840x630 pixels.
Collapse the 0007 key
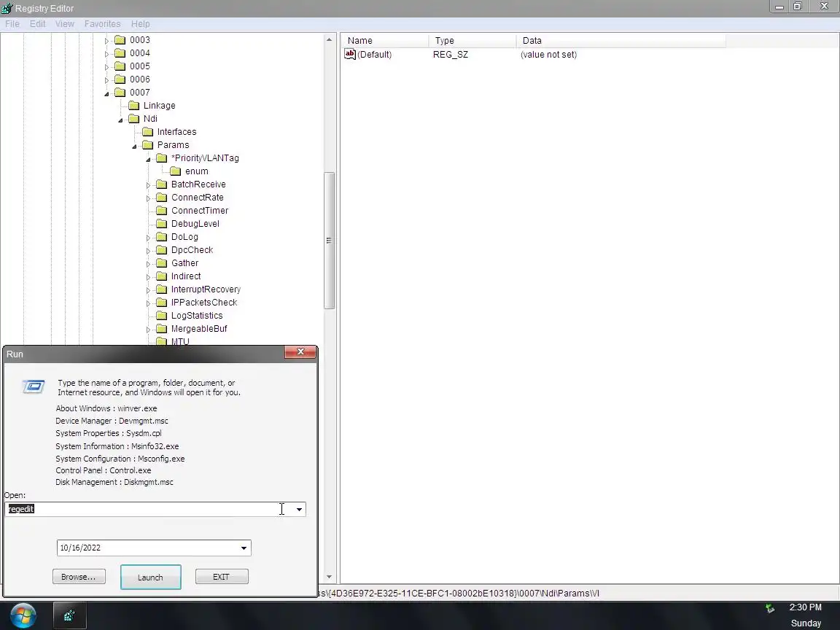point(106,94)
